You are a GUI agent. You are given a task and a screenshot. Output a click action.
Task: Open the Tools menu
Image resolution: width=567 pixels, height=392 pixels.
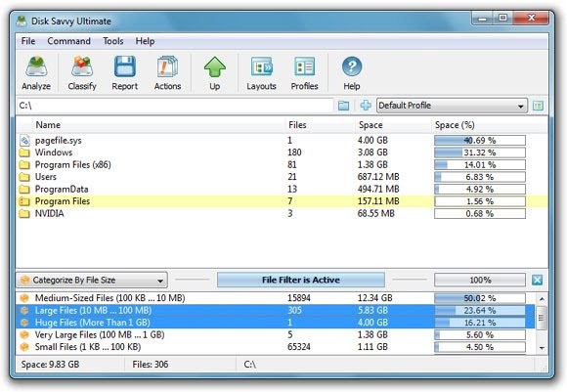coord(113,41)
